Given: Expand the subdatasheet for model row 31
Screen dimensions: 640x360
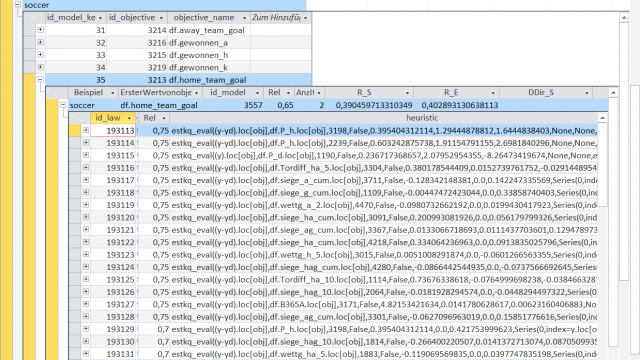Looking at the screenshot, I should click(x=40, y=30).
